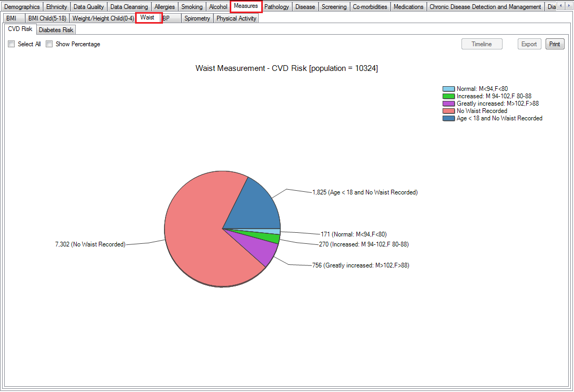Click the '1,825 (Age < 18...)' chart label

pyautogui.click(x=365, y=192)
